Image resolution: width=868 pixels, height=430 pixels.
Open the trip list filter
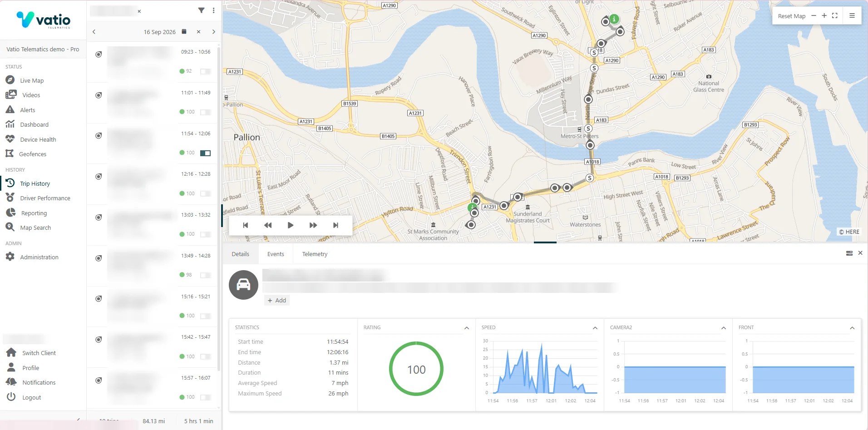[x=201, y=10]
